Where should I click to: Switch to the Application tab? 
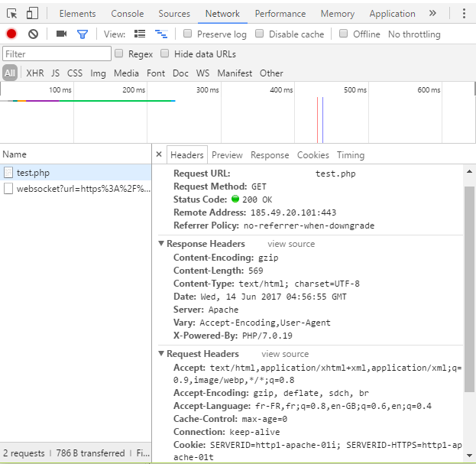pos(392,14)
